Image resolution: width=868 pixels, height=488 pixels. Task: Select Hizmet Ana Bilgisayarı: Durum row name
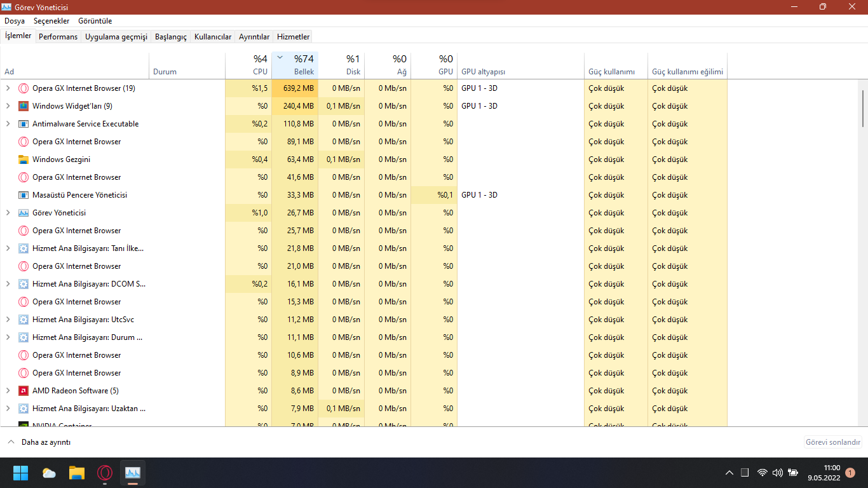(88, 337)
